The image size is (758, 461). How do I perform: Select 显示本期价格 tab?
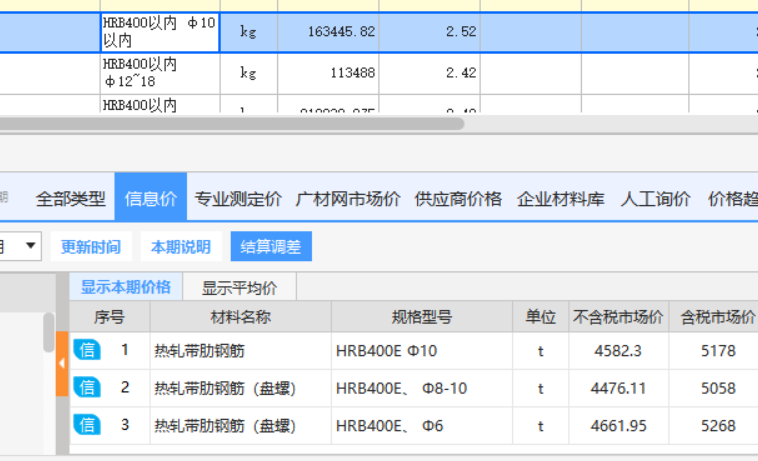pos(126,287)
